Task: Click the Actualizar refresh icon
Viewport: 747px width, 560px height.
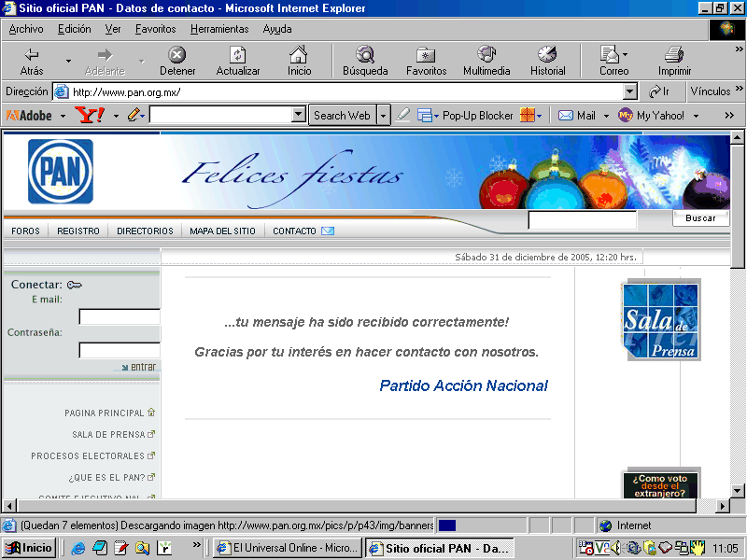Action: coord(238,55)
